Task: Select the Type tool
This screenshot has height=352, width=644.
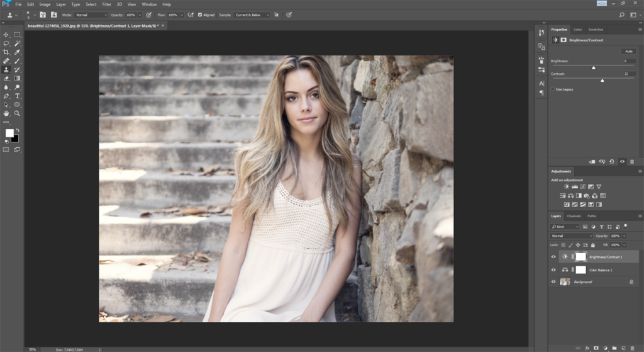Action: (x=17, y=96)
